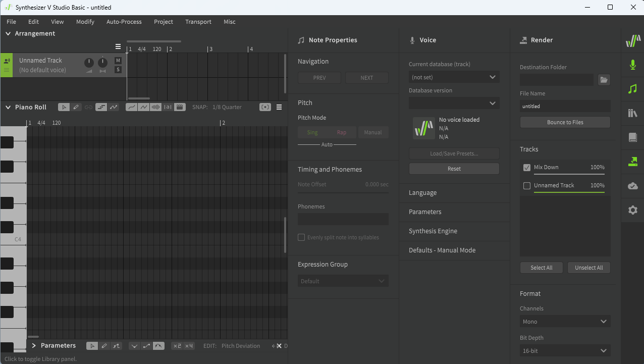The height and width of the screenshot is (364, 644).
Task: Toggle waveform display in Piano Roll
Action: [155, 107]
